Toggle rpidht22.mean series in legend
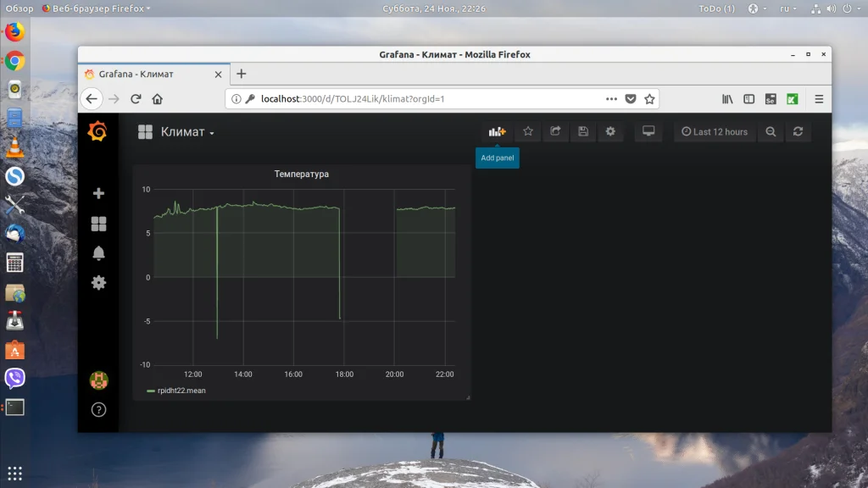 (181, 391)
